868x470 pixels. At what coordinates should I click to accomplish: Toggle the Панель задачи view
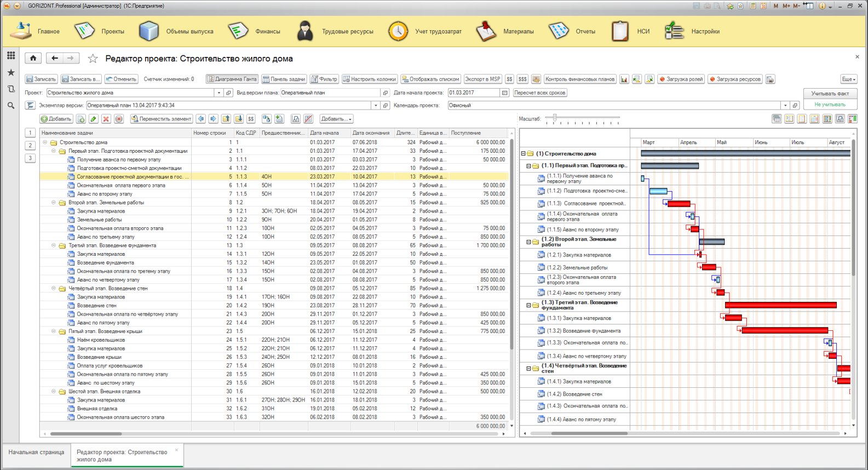[284, 79]
